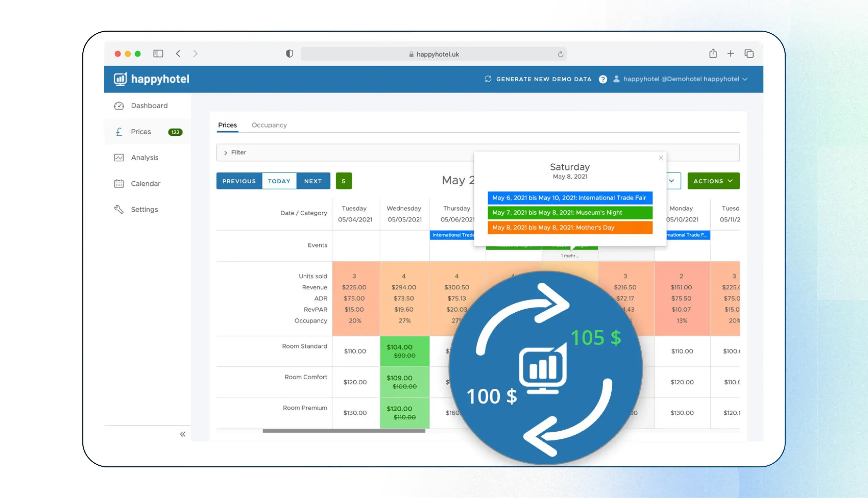Click Room Standard $110.00 on Monday 05/10
868x498 pixels.
682,351
